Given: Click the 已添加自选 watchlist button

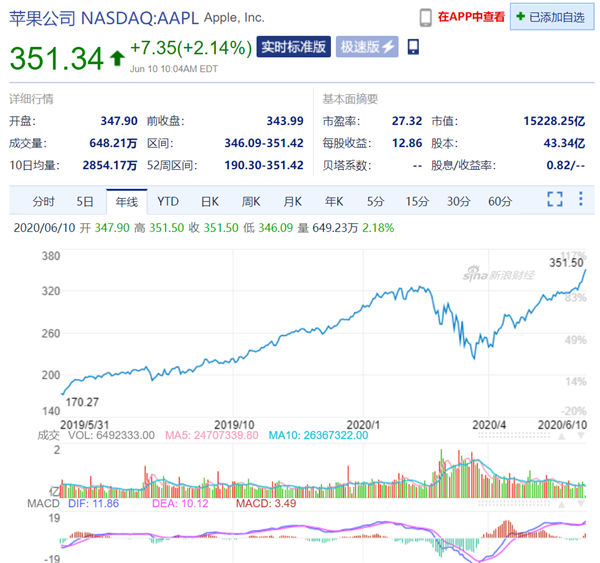Looking at the screenshot, I should click(x=552, y=17).
